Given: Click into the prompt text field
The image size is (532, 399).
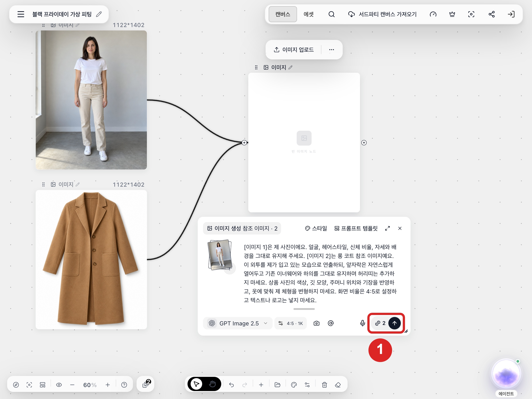Looking at the screenshot, I should [320, 274].
